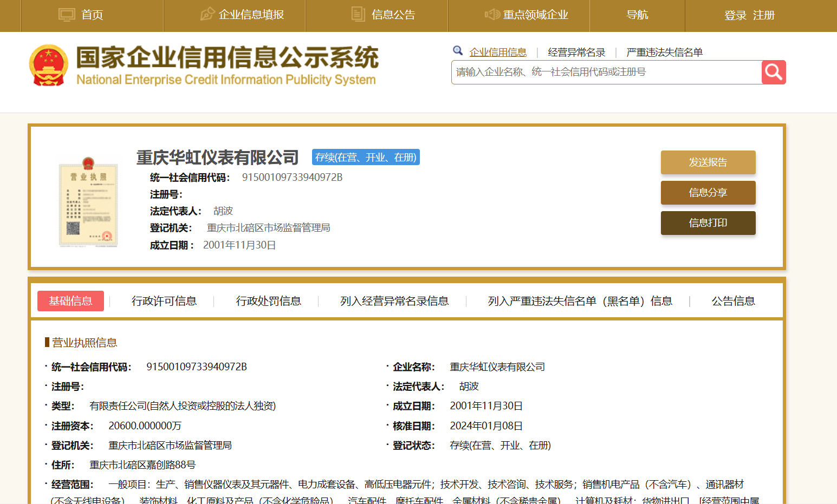Select the 企业信用信息 search category
Viewport: 837px width, 504px height.
pos(498,52)
